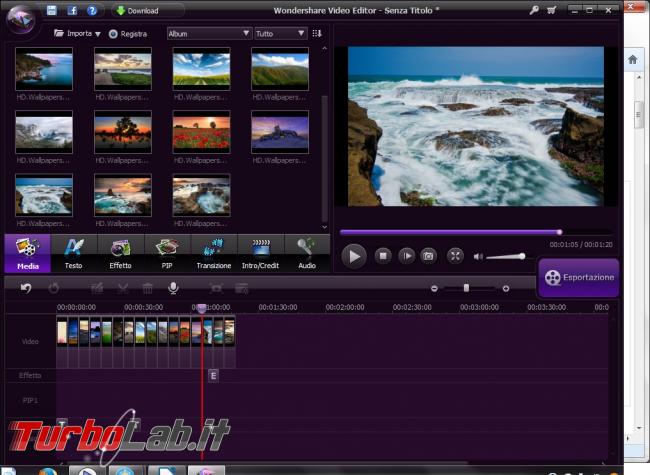This screenshot has height=475, width=650.
Task: Switch to the Media tab
Action: click(28, 253)
